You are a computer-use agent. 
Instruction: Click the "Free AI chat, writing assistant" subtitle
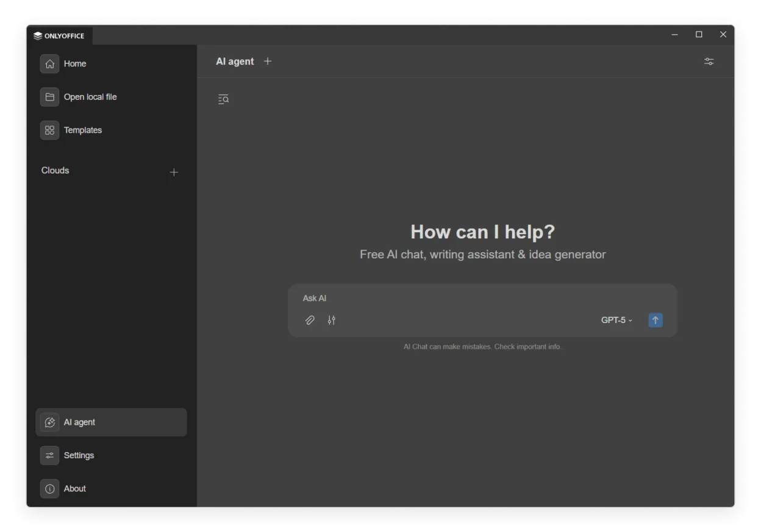click(483, 255)
